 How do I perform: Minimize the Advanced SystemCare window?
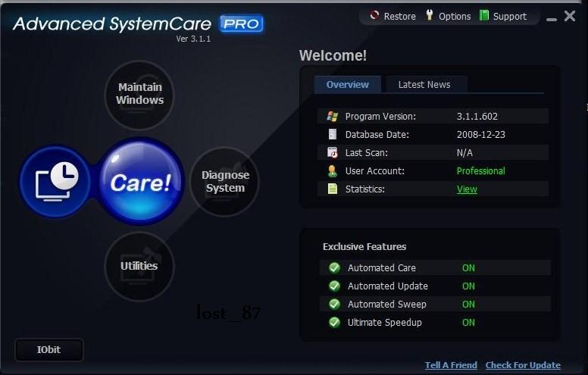click(x=552, y=19)
